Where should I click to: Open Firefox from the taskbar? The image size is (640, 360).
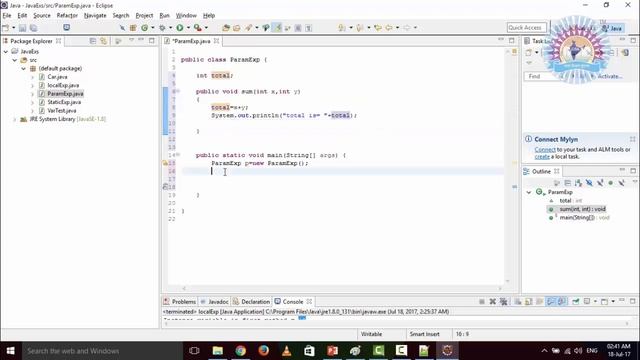(x=263, y=351)
